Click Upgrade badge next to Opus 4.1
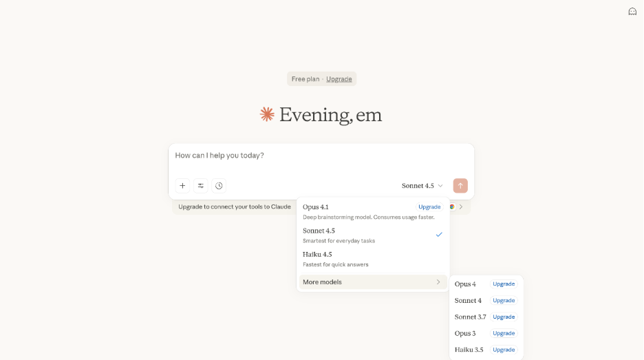This screenshot has width=644, height=360. click(429, 207)
